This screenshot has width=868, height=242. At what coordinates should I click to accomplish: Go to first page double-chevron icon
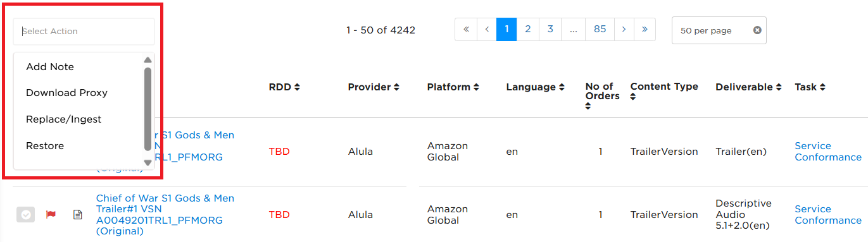pos(466,29)
